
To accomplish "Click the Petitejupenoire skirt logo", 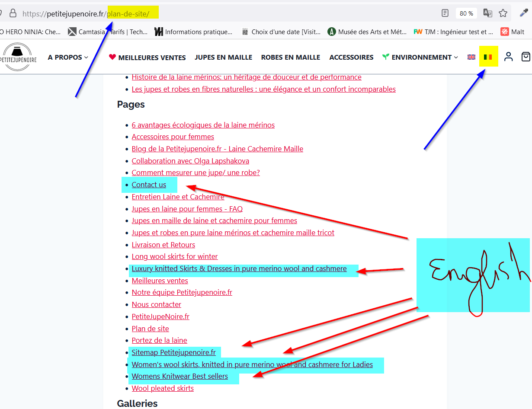I will 19,57.
